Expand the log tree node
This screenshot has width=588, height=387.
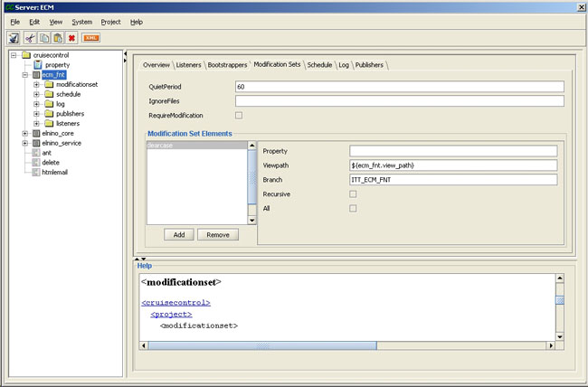pyautogui.click(x=36, y=104)
